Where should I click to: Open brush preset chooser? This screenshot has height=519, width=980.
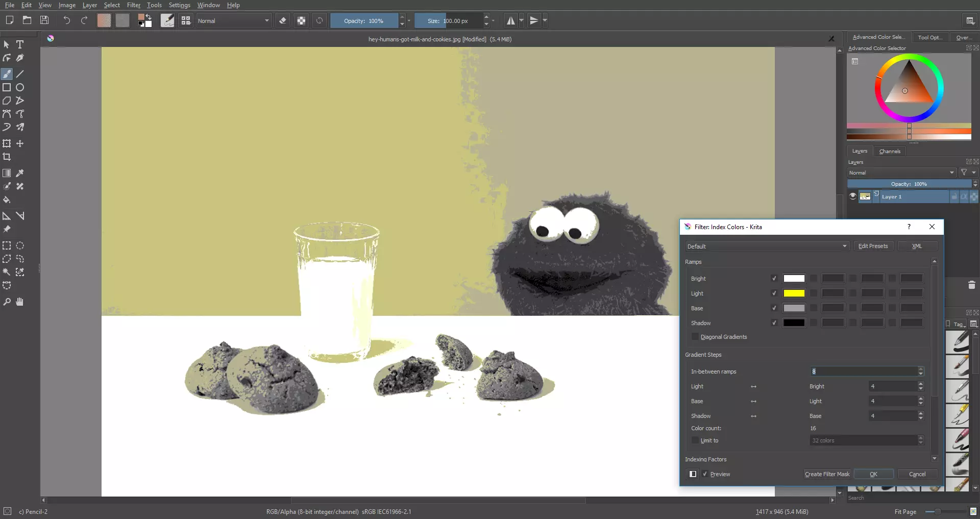[x=186, y=20]
